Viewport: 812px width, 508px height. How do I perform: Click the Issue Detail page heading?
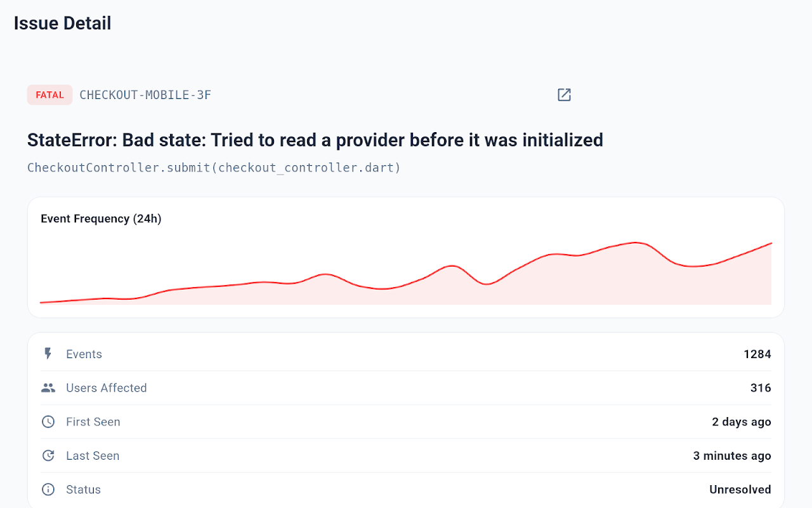click(x=63, y=23)
